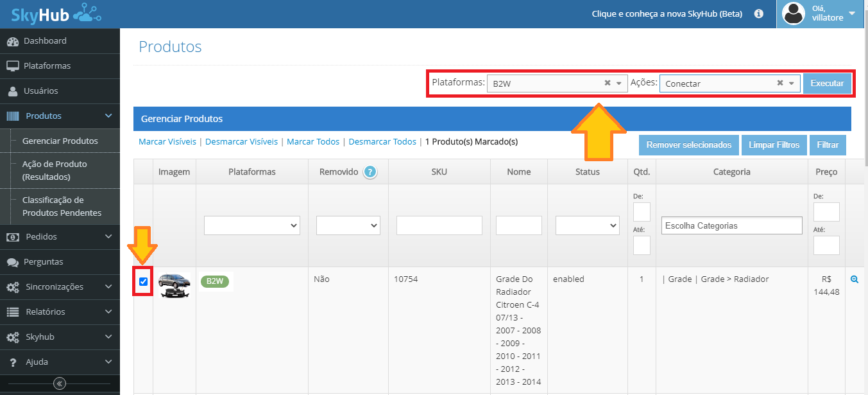
Task: Expand the Ajuda menu chevron
Action: coord(108,362)
